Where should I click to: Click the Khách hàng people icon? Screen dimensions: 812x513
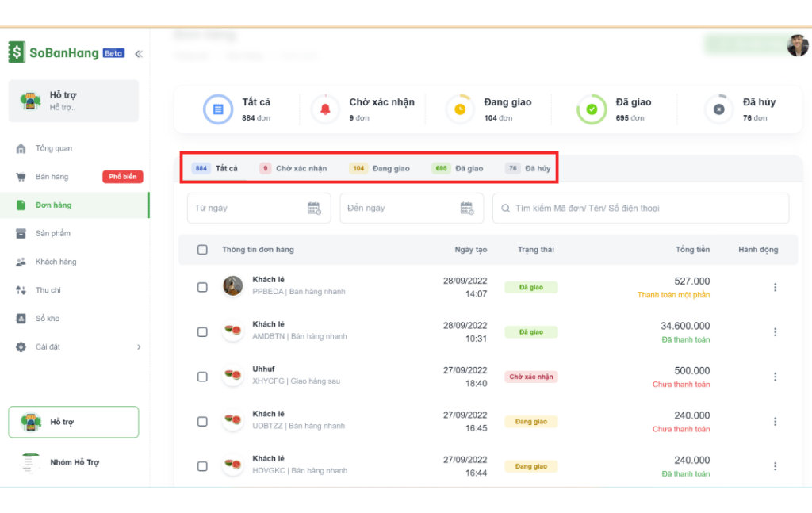point(21,262)
